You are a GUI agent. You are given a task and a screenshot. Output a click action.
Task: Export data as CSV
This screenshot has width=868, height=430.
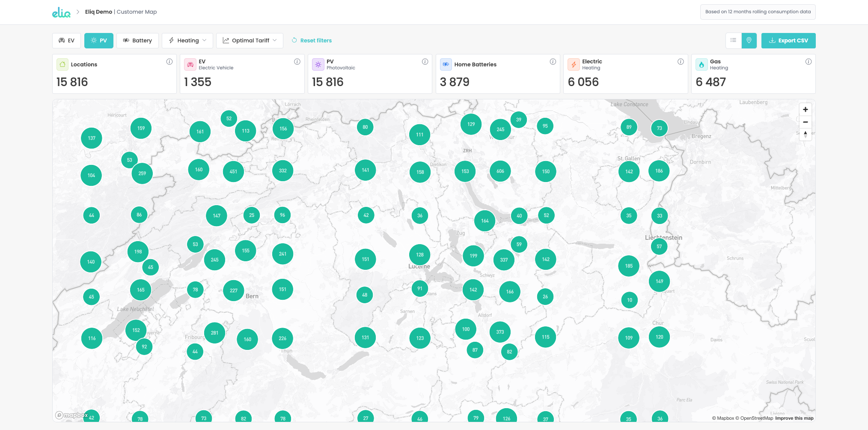tap(788, 41)
